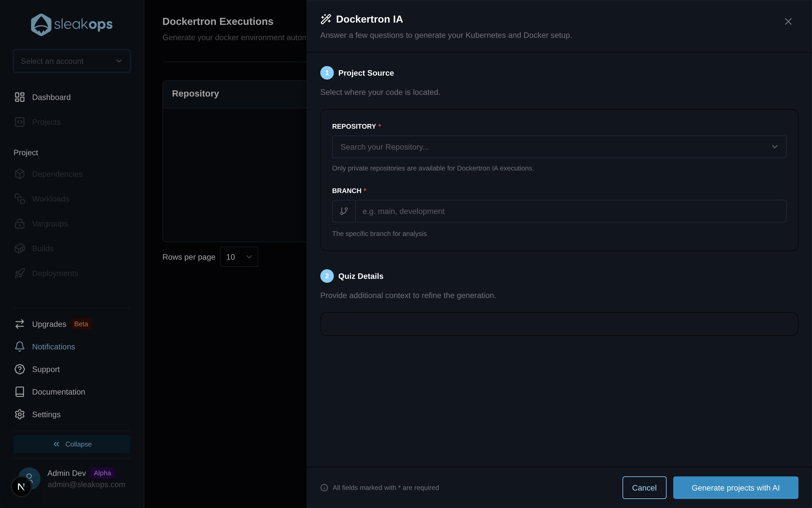Click the double-chevron Collapse icon

click(56, 444)
